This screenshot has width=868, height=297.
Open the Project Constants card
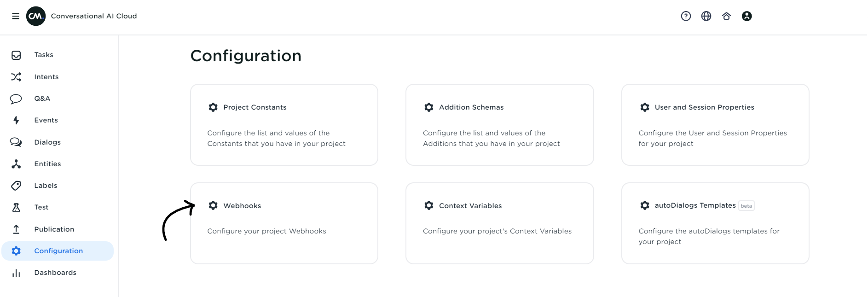pyautogui.click(x=284, y=125)
